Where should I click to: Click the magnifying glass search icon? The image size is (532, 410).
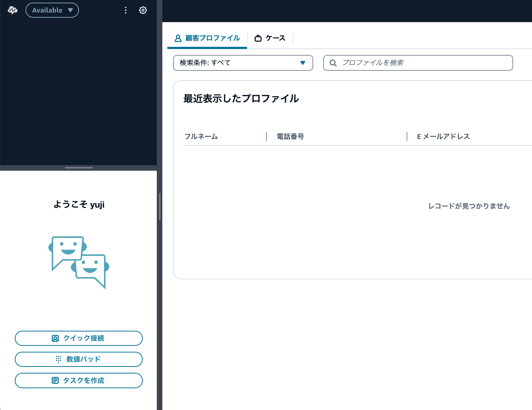coord(333,63)
